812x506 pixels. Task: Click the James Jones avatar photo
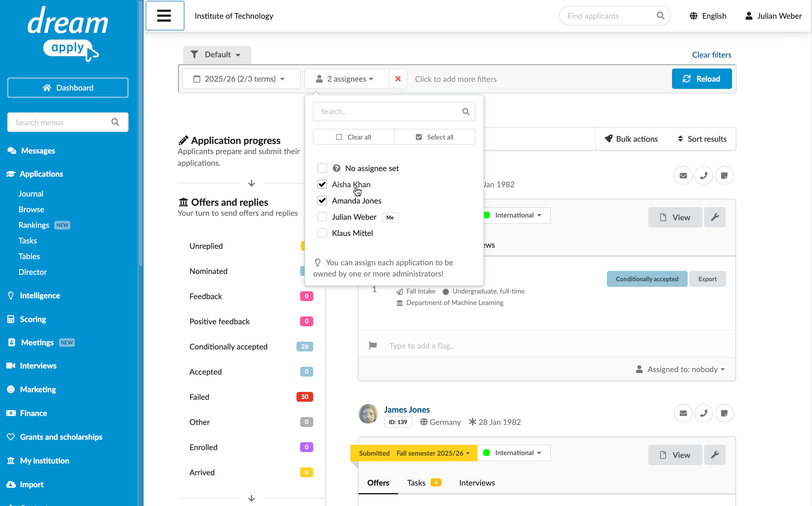click(x=368, y=414)
